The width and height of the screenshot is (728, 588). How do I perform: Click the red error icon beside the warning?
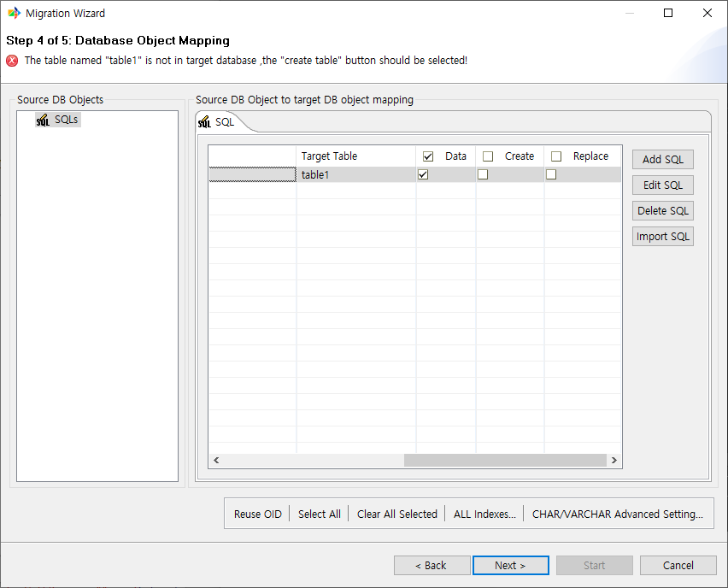[10, 60]
